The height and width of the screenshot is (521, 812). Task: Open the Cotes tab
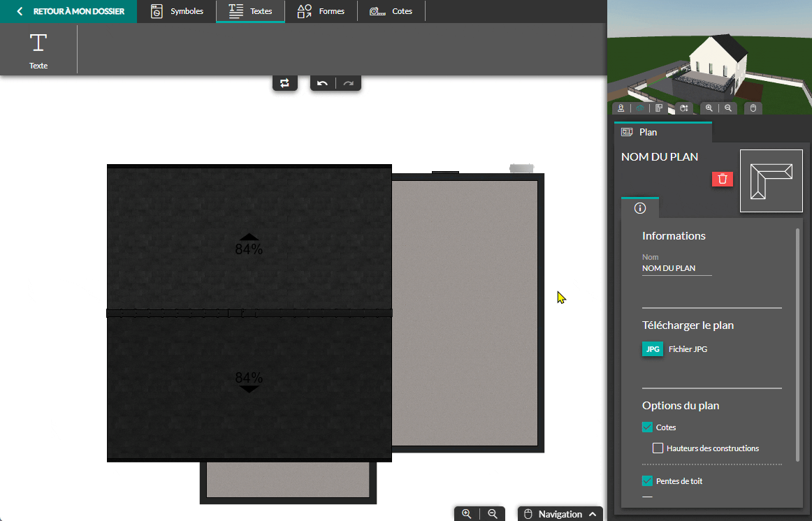pos(391,11)
